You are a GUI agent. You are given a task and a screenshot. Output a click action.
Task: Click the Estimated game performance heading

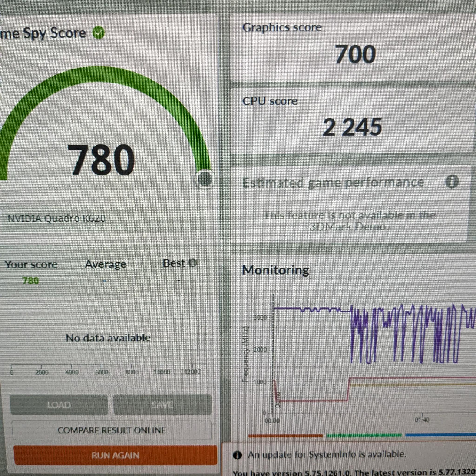333,182
